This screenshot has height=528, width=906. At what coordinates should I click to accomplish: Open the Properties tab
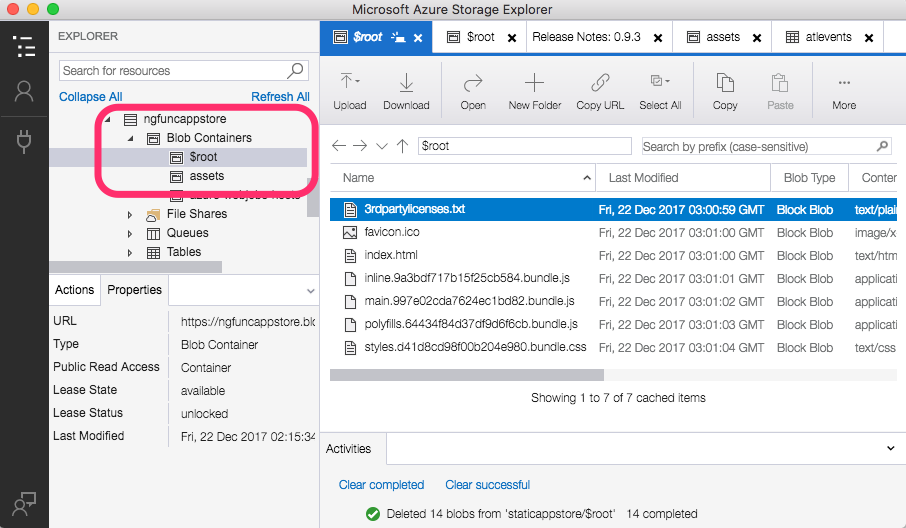[135, 290]
